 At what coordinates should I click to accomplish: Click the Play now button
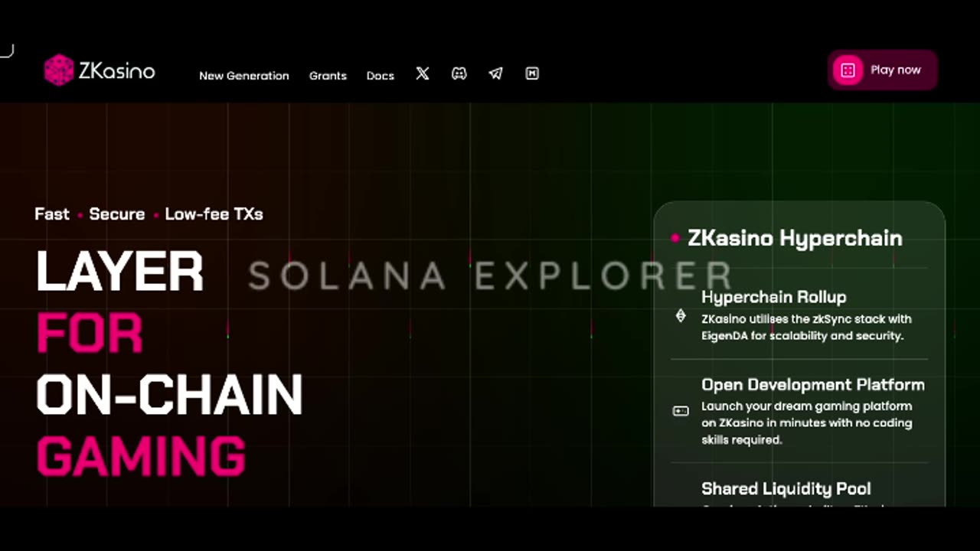[x=882, y=70]
